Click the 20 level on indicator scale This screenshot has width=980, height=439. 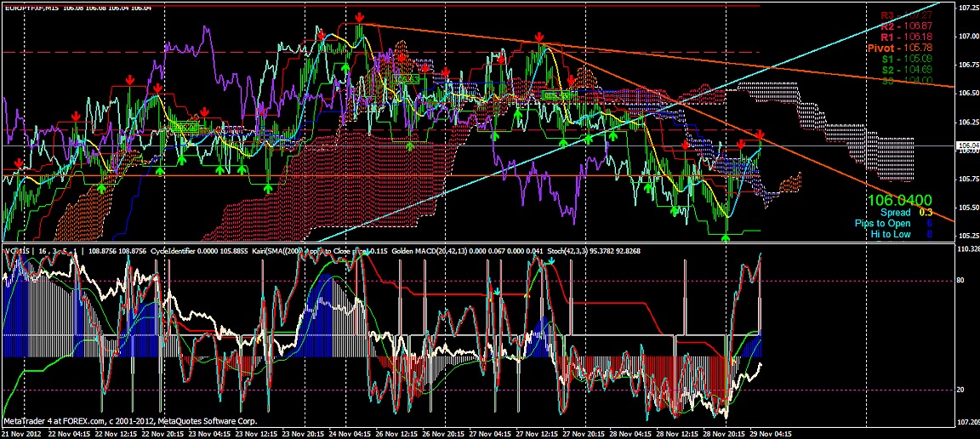click(961, 390)
